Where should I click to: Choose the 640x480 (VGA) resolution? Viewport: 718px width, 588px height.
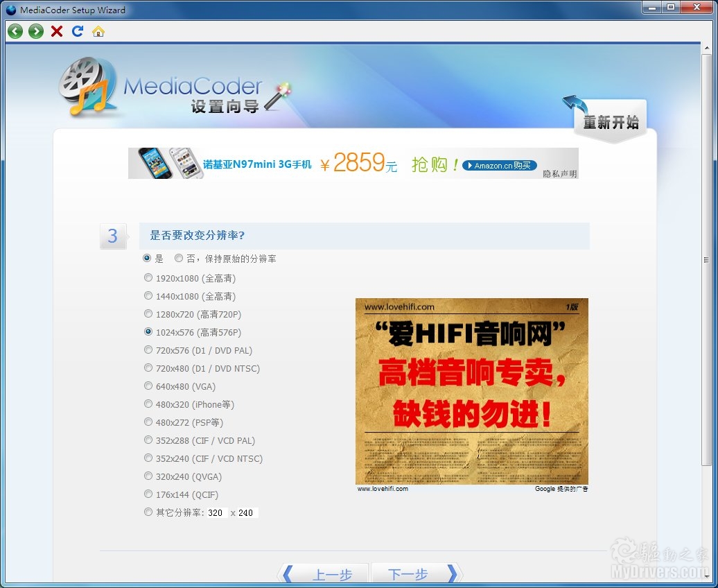tap(148, 386)
